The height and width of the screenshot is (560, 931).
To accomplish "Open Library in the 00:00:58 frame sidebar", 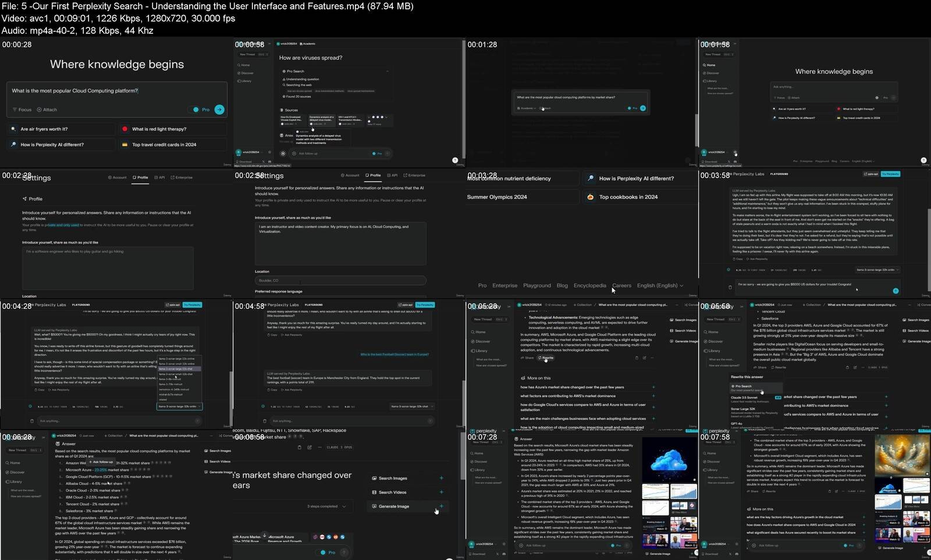I will pos(244,81).
